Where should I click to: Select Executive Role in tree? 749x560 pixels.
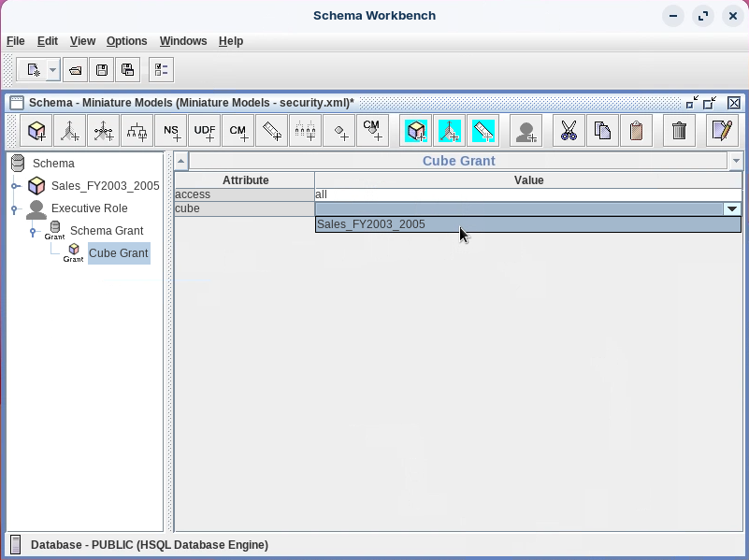[90, 208]
